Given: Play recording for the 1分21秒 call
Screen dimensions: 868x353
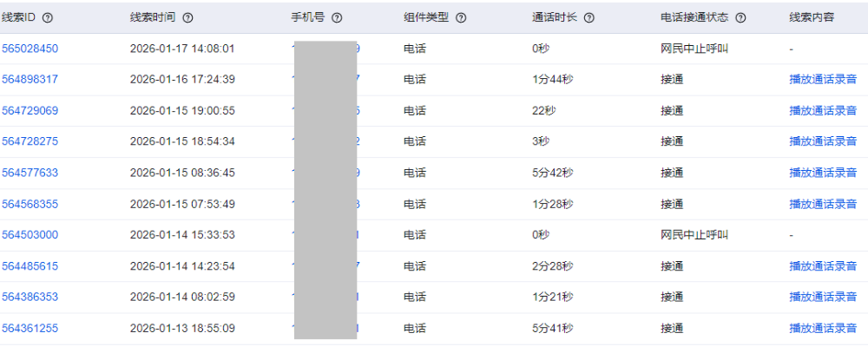Looking at the screenshot, I should coord(823,297).
